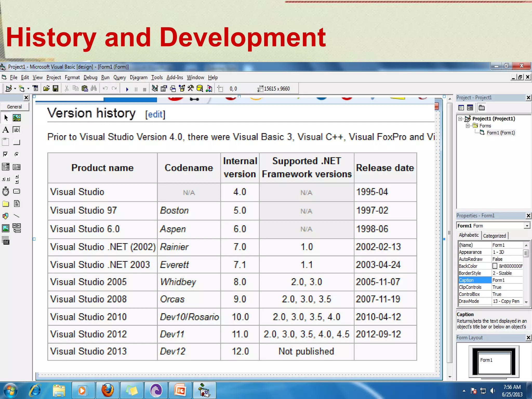Click the End stop button in toolbar
The height and width of the screenshot is (399, 532).
tap(145, 89)
